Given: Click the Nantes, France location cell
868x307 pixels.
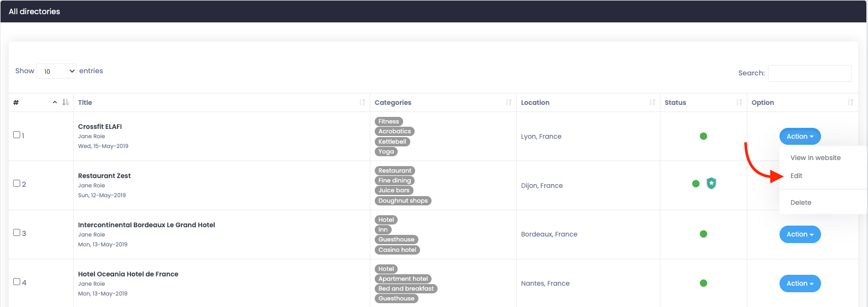Looking at the screenshot, I should 545,284.
